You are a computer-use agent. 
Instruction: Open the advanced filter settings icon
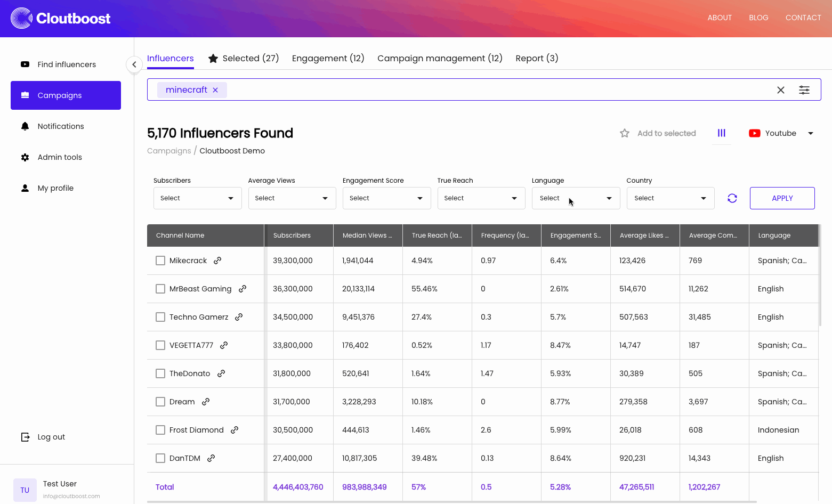click(804, 90)
